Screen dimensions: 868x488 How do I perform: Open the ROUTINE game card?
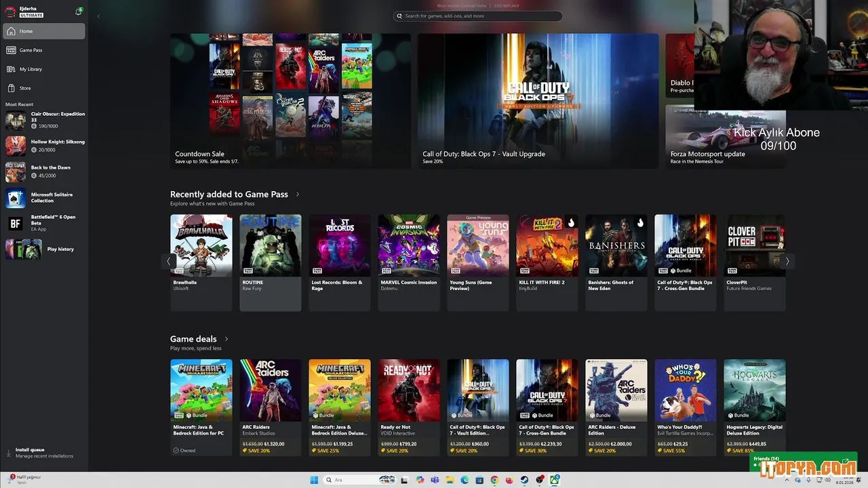[270, 262]
